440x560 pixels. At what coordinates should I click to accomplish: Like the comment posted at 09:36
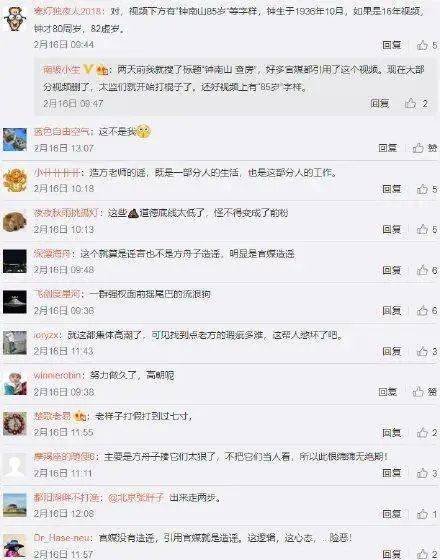(427, 310)
